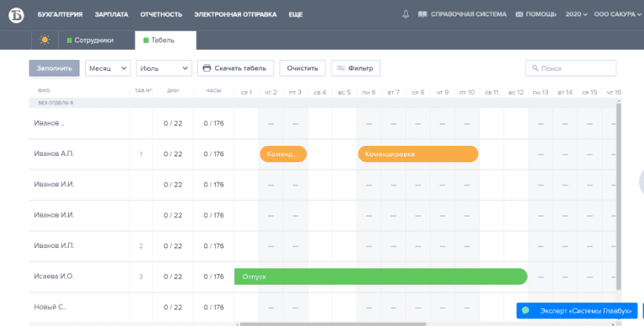644x326 pixels.
Task: Click the ср 1 day header
Action: click(246, 93)
